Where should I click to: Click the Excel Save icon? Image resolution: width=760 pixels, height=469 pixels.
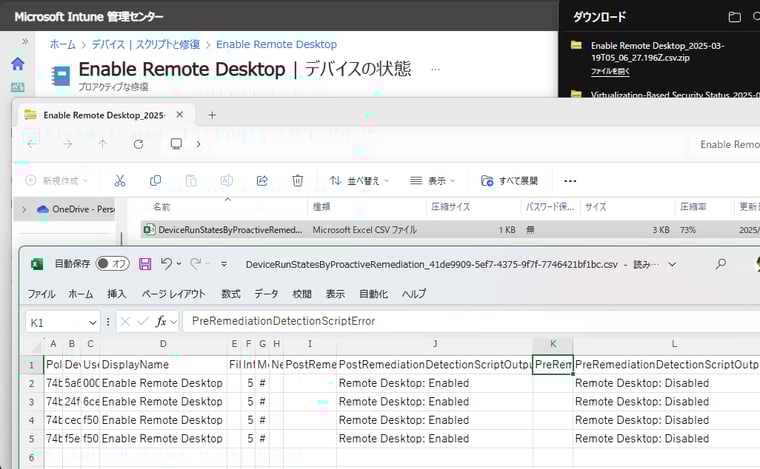tap(145, 264)
